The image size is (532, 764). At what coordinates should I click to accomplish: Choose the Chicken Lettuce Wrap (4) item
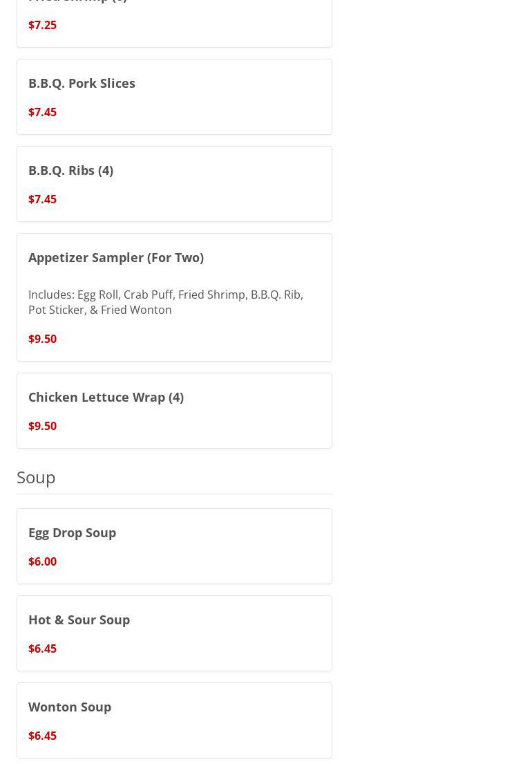(106, 397)
